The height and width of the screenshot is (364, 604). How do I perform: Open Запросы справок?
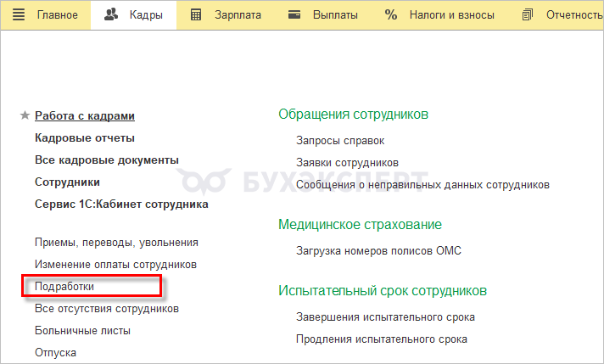[340, 141]
